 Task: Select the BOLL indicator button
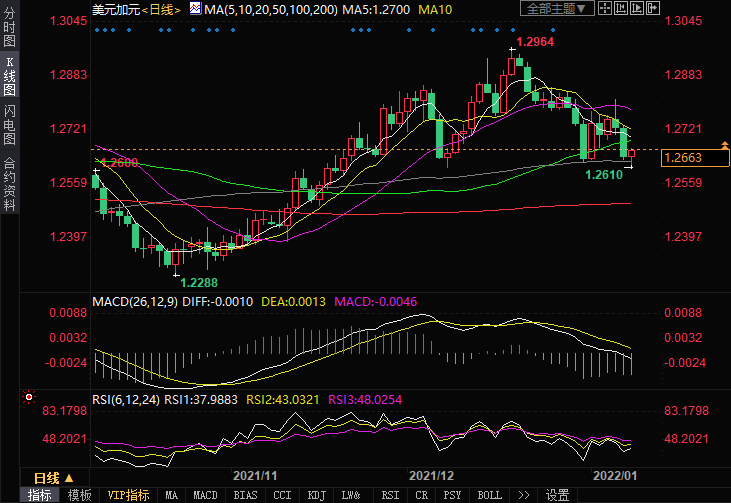489,495
